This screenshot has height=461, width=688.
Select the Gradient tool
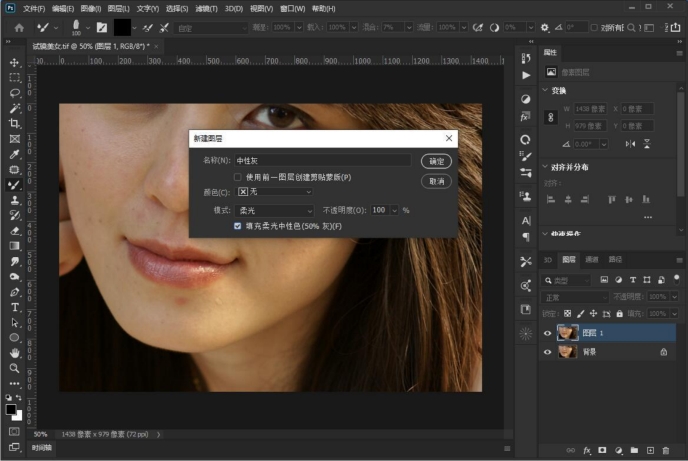click(x=14, y=246)
